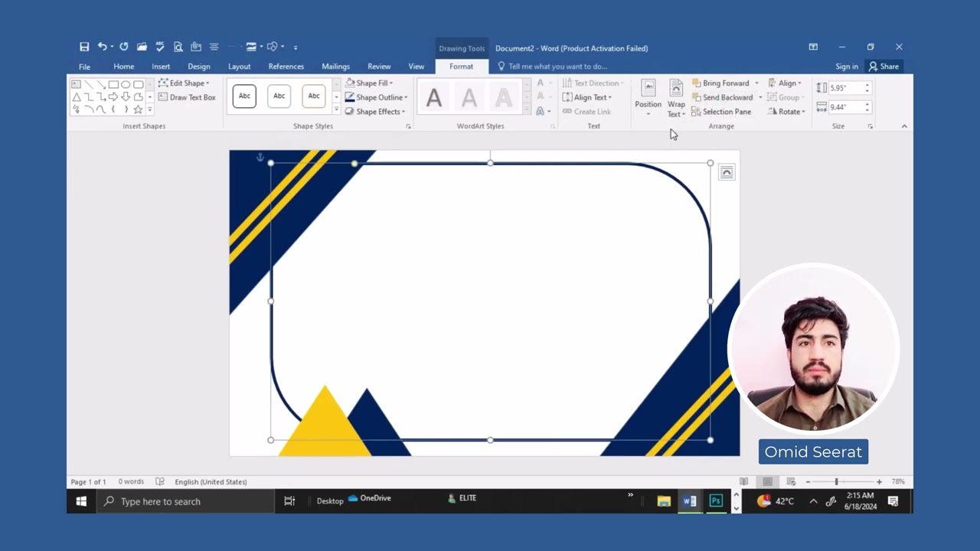Switch to Print Layout view
The height and width of the screenshot is (551, 980).
767,481
